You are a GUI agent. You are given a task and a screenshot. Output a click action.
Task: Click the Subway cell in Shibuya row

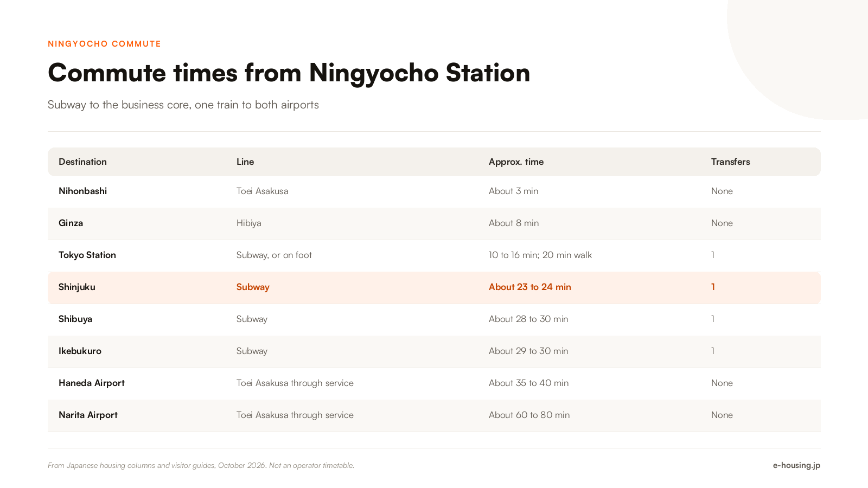[252, 319]
